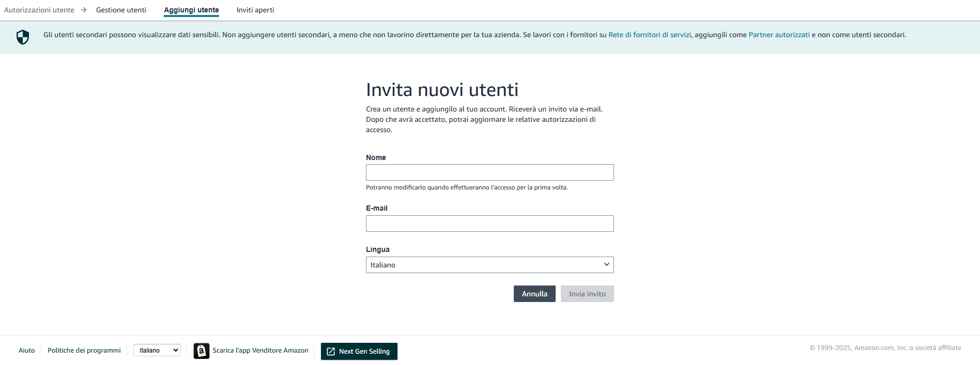The image size is (980, 365).
Task: Click the breadcrumb arrow after Autorizzazioni utente
Action: pyautogui.click(x=84, y=10)
